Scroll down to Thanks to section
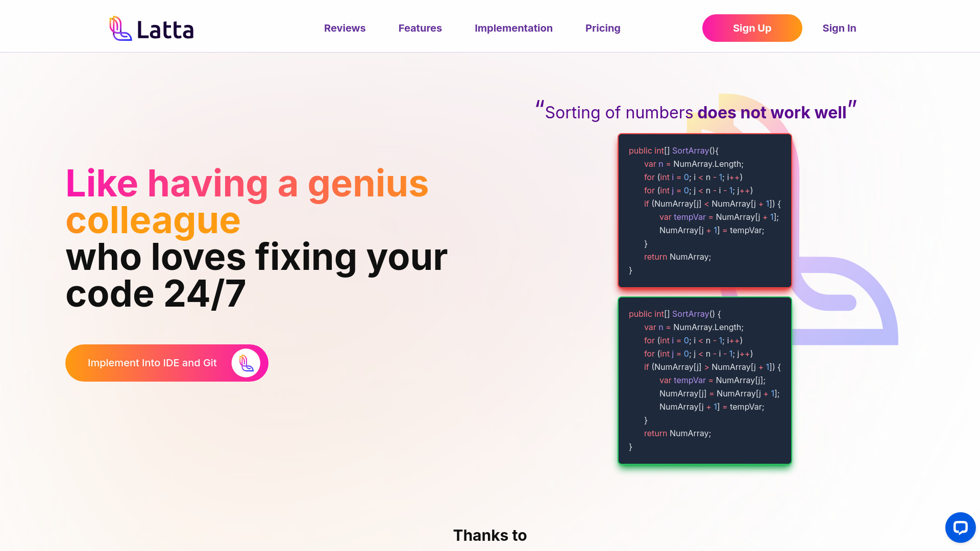The image size is (980, 551). [x=490, y=535]
